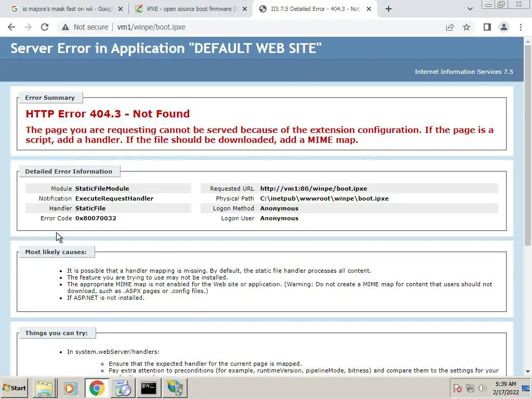Image resolution: width=532 pixels, height=399 pixels.
Task: Click the Notification value ExecuteRequestHandler
Action: click(x=114, y=198)
